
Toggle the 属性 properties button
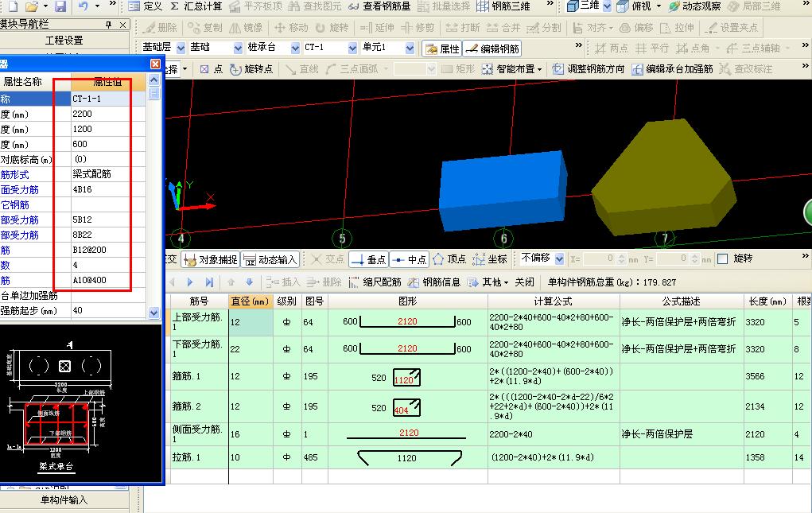point(441,49)
